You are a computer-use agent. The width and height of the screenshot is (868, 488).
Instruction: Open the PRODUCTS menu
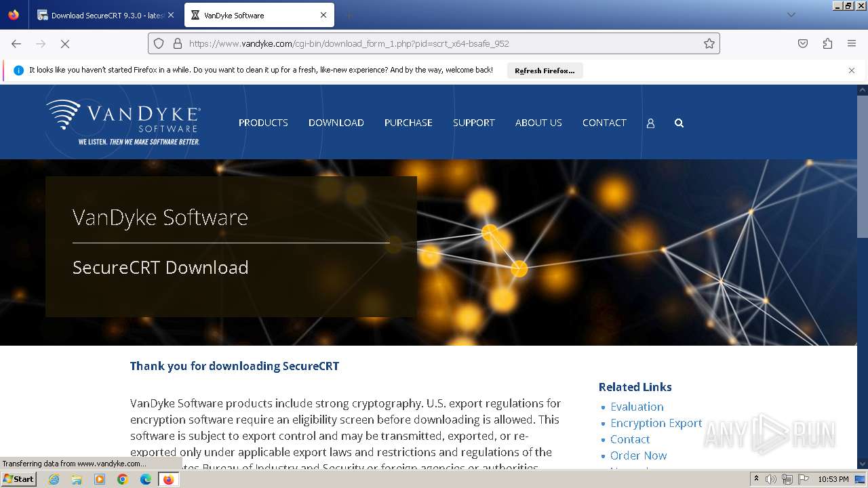point(263,123)
